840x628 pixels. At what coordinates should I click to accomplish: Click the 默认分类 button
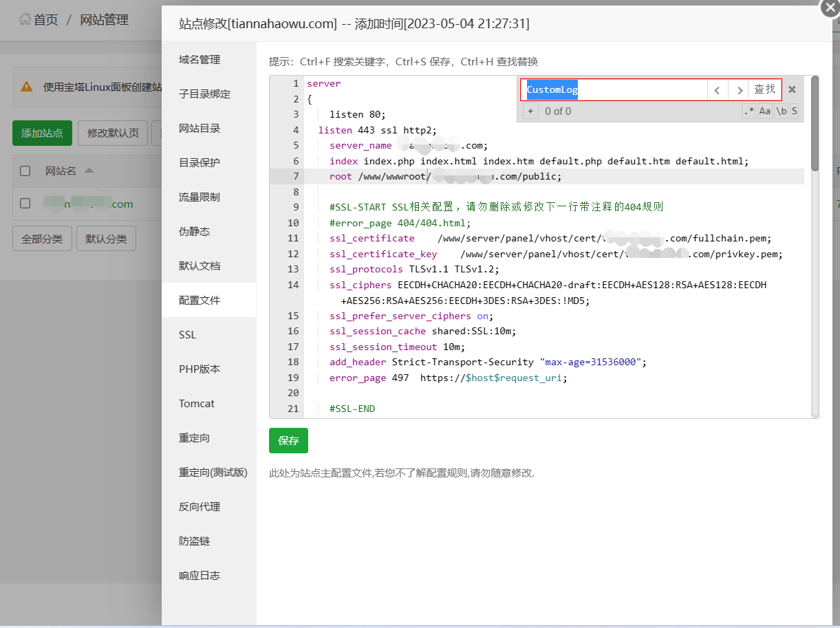106,239
